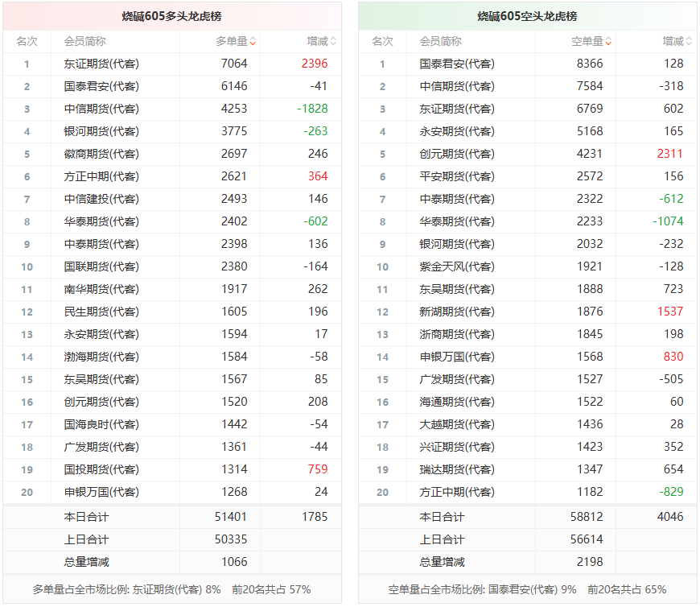Click green change value -1828
Image resolution: width=700 pixels, height=607 pixels.
tap(312, 109)
